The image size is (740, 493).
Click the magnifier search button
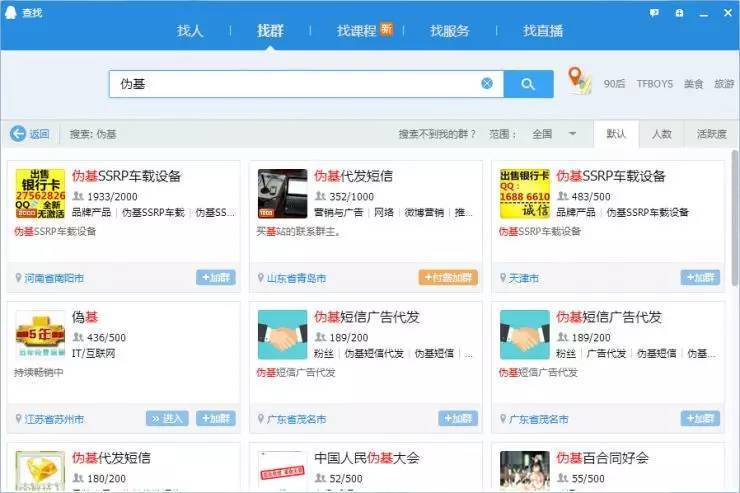click(528, 84)
